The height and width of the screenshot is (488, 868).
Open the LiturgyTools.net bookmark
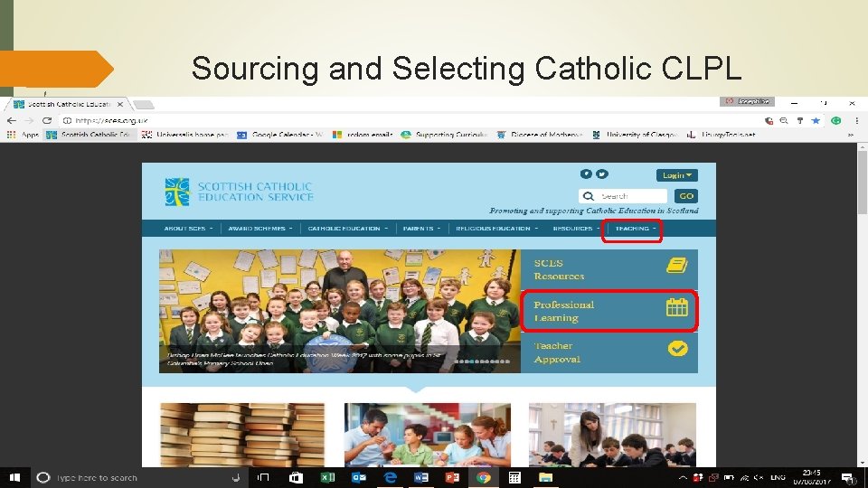coord(722,135)
